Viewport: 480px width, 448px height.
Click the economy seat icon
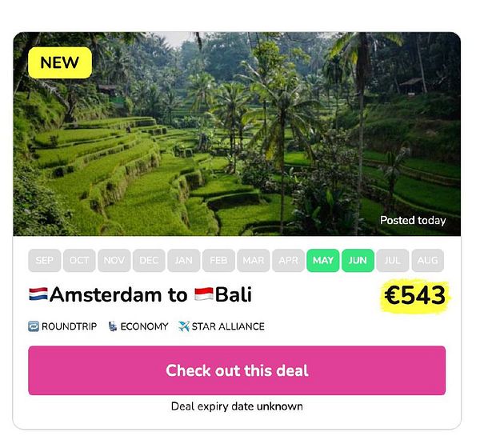(x=112, y=326)
